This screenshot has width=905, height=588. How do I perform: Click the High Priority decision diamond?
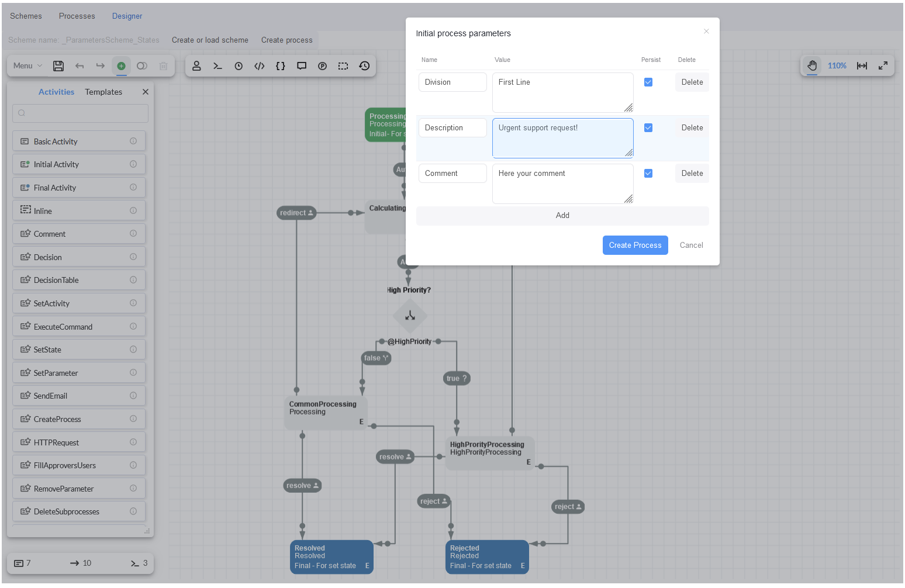(x=410, y=316)
